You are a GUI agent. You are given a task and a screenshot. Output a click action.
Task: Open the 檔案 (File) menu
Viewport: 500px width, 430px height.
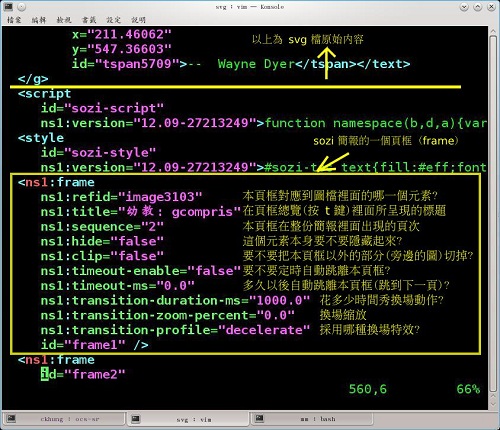click(14, 20)
